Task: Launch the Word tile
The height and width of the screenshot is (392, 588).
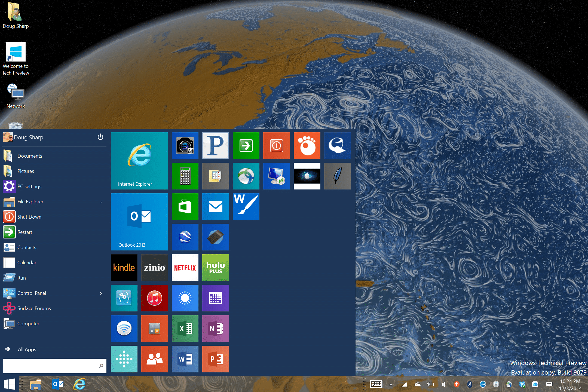Action: click(185, 359)
